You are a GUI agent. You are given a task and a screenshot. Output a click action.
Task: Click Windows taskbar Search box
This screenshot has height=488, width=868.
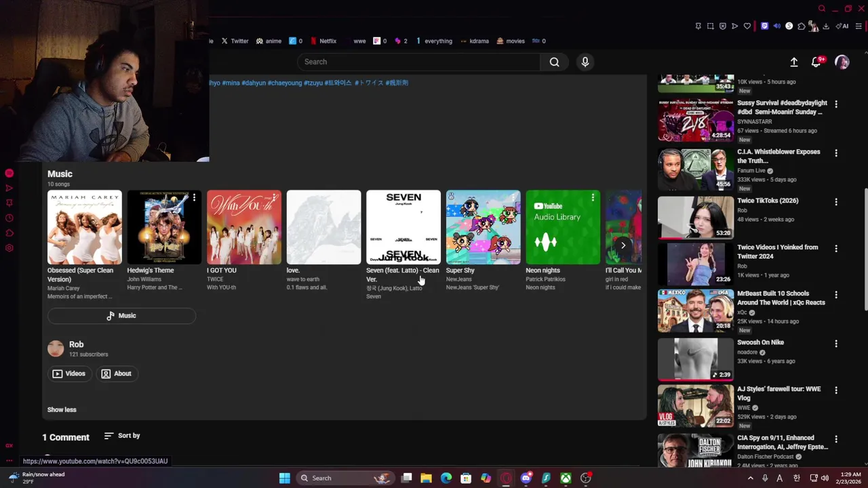tap(347, 478)
